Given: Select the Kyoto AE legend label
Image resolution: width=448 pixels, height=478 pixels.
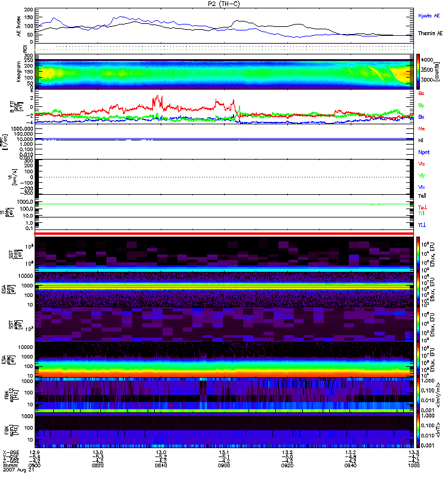Looking at the screenshot, I should (x=429, y=16).
